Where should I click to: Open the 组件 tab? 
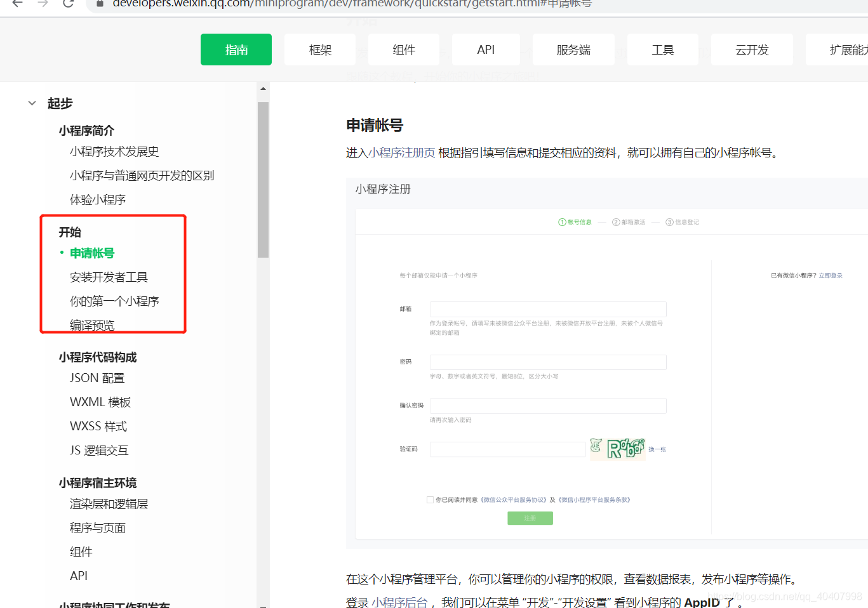(404, 49)
